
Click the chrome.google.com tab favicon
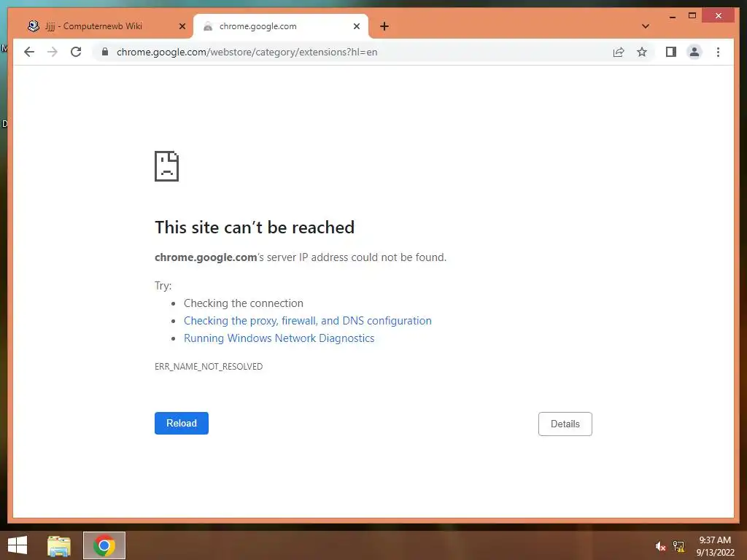pyautogui.click(x=208, y=27)
